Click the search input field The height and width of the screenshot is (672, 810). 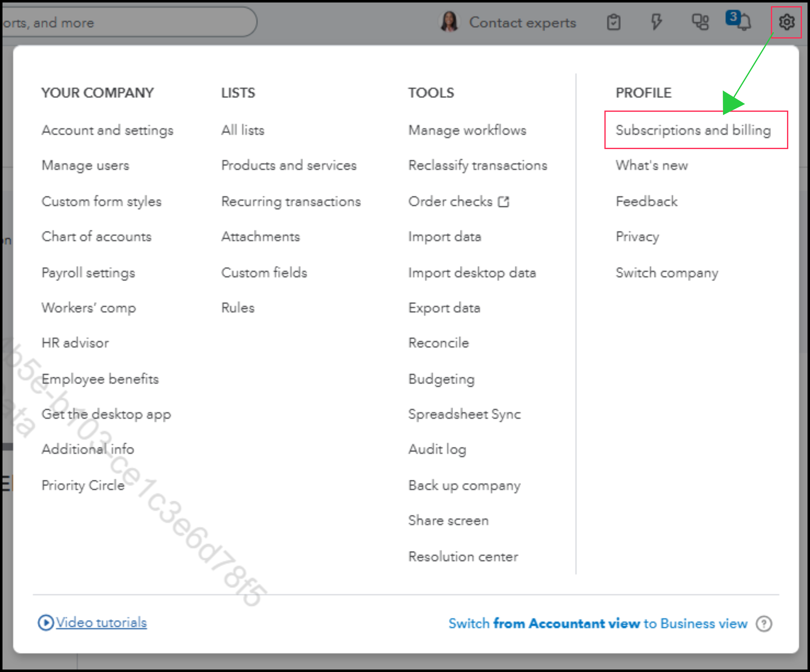click(127, 23)
